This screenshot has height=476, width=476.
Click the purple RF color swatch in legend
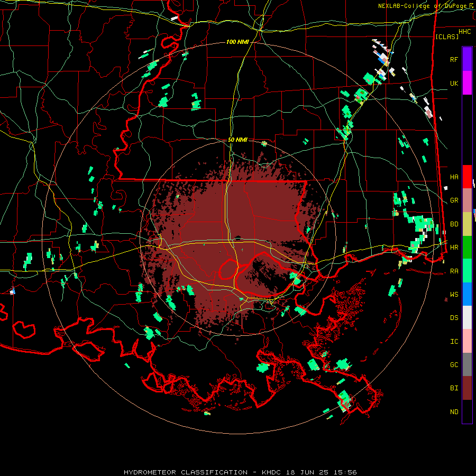pyautogui.click(x=467, y=59)
